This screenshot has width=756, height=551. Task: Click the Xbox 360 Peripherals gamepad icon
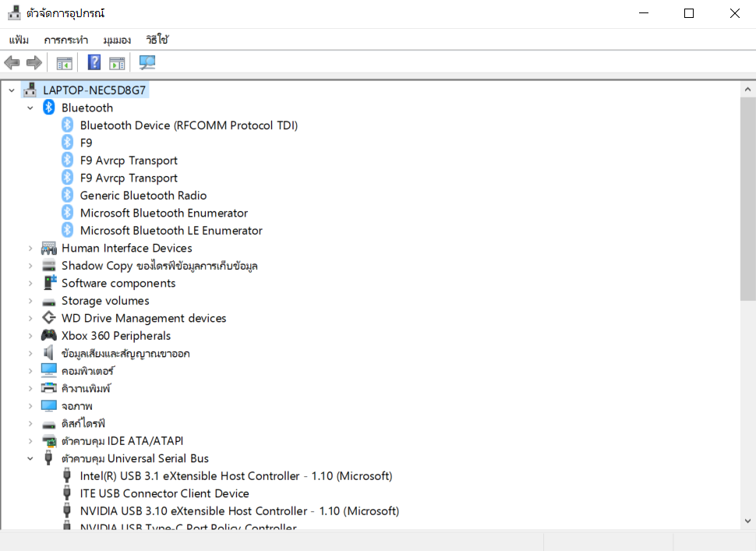48,335
